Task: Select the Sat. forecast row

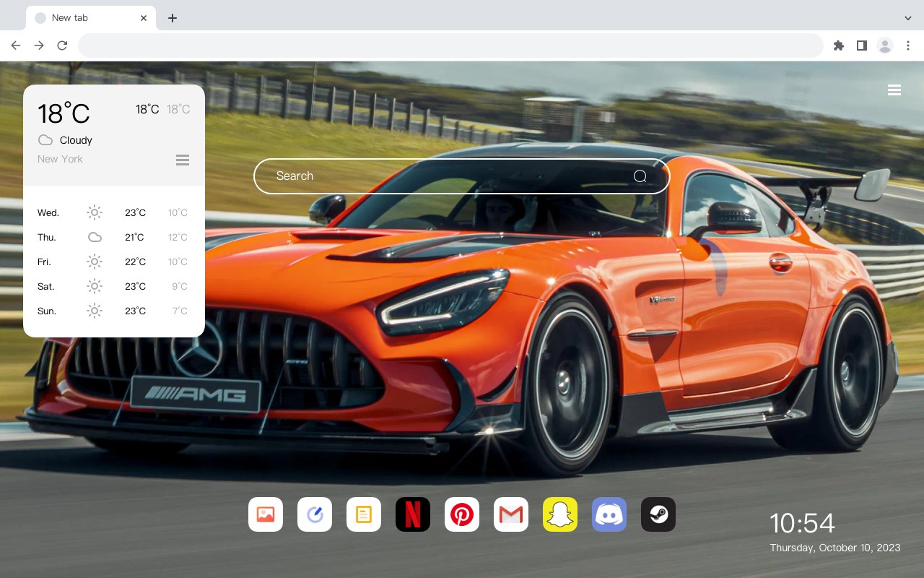Action: [114, 286]
